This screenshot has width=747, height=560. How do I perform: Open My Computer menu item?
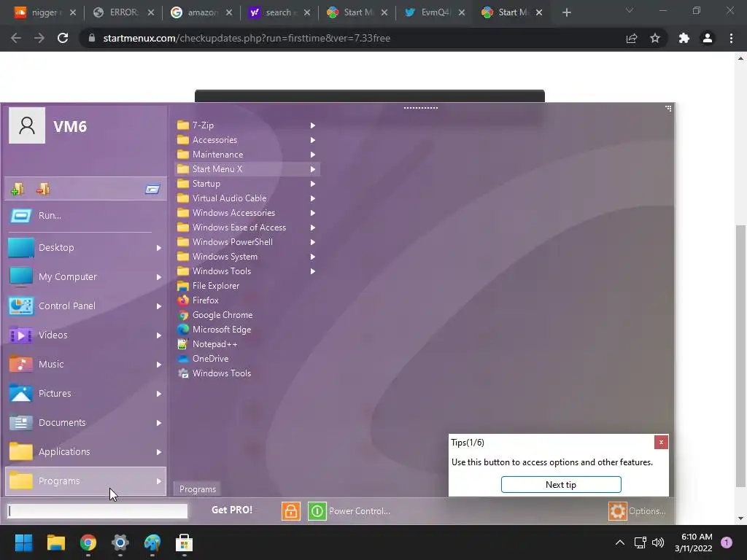coord(86,276)
